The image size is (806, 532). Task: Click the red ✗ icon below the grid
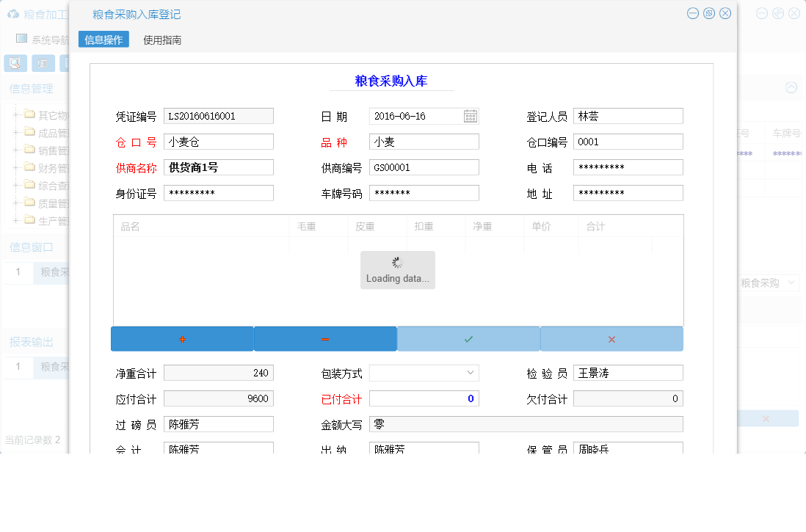610,338
